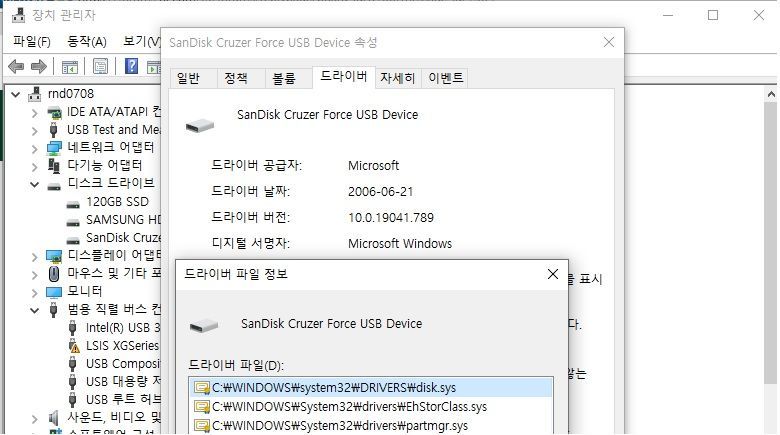Click the disk.sys file icon
780x435 pixels.
click(202, 388)
